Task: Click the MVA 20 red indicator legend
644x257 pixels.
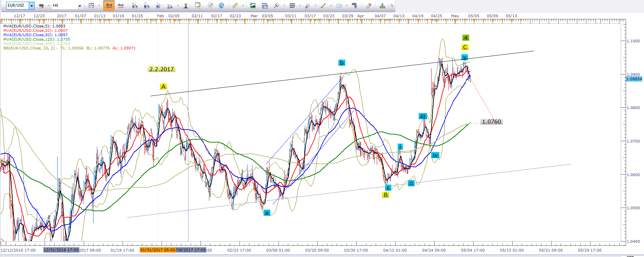Action: [36, 30]
